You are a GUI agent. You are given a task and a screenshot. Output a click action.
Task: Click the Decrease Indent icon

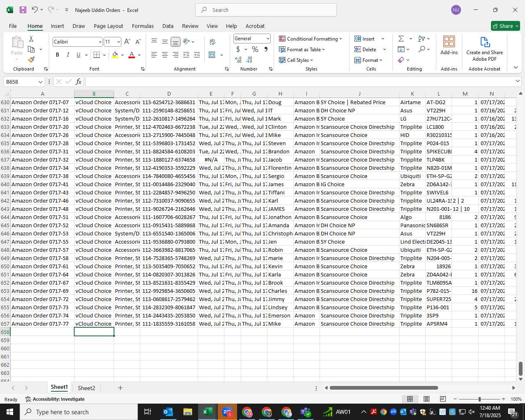tap(186, 55)
